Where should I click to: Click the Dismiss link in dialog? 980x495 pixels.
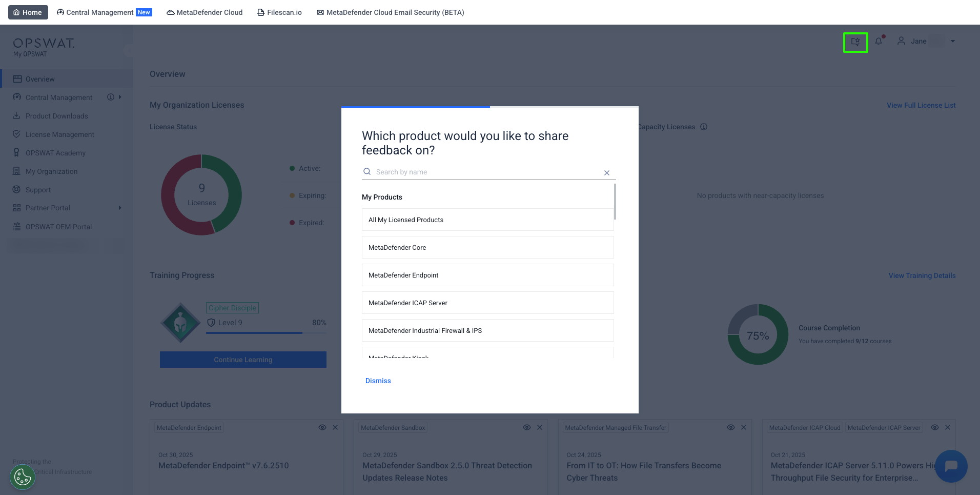(x=378, y=381)
